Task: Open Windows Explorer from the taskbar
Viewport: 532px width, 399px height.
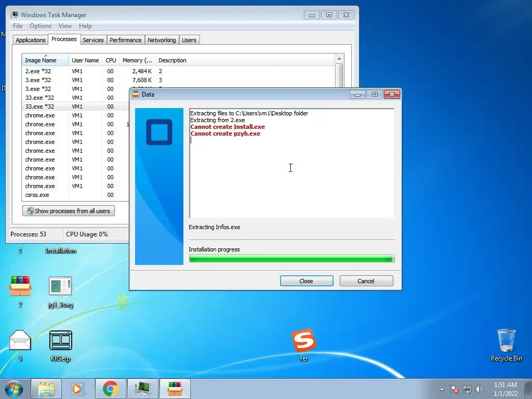Action: click(x=46, y=389)
